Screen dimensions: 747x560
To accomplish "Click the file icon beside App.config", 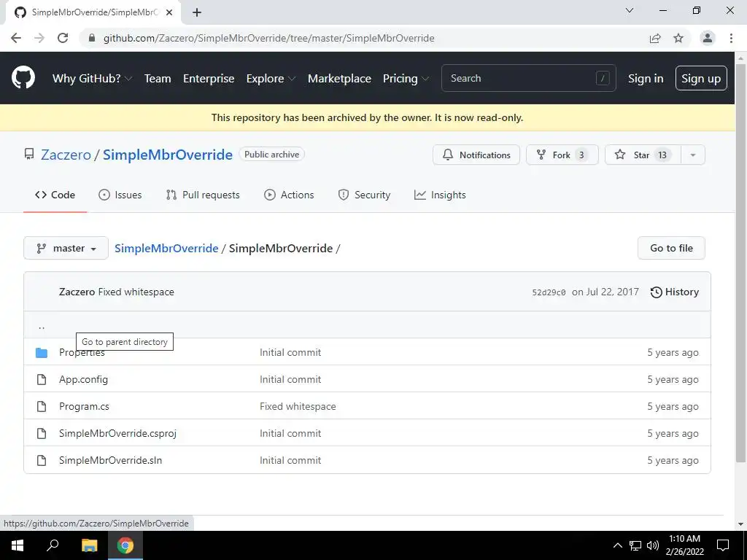I will point(42,379).
